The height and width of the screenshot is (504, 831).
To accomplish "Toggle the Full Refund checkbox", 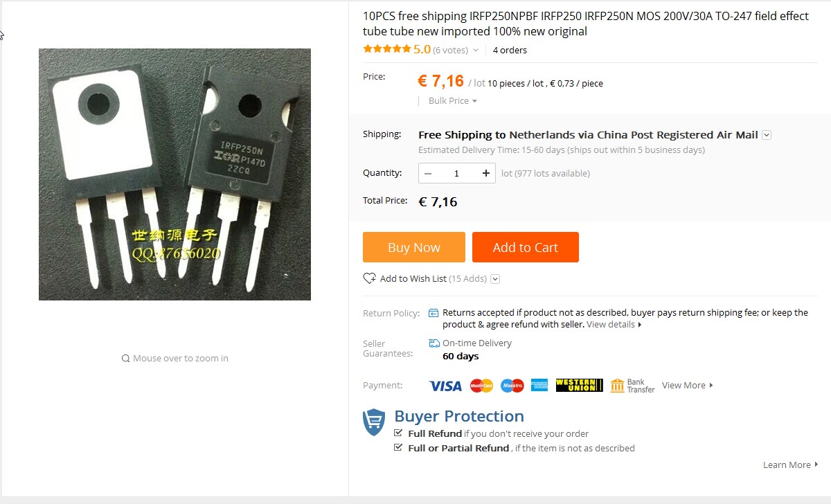I will (x=398, y=433).
